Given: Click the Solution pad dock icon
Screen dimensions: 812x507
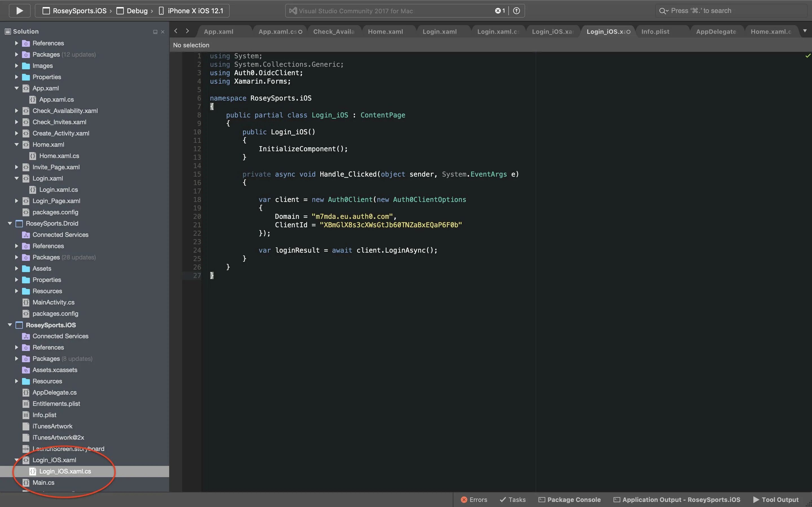Looking at the screenshot, I should [x=155, y=32].
